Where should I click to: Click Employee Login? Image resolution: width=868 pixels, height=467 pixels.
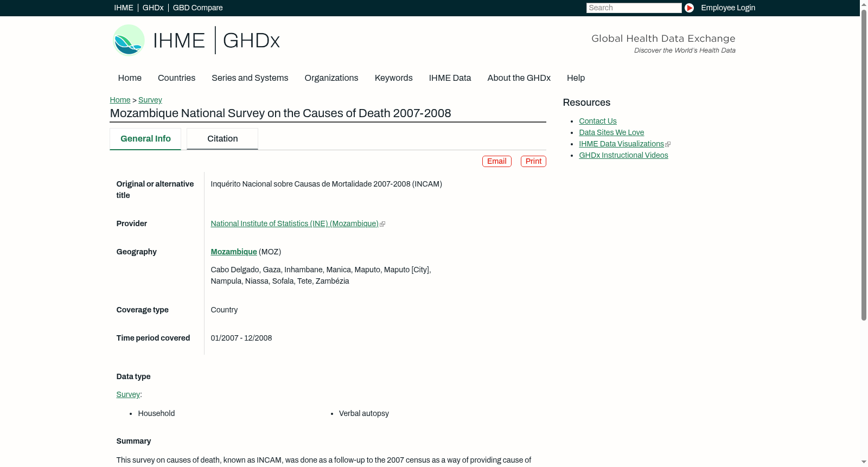click(728, 8)
